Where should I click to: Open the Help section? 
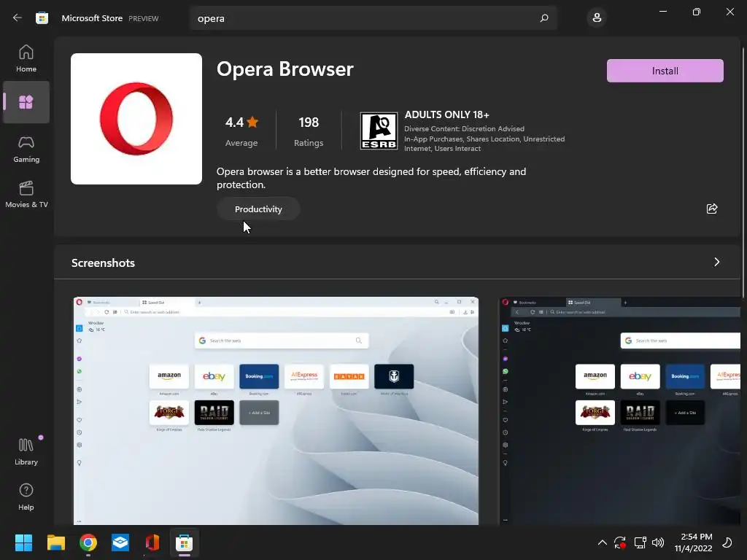[x=26, y=497]
